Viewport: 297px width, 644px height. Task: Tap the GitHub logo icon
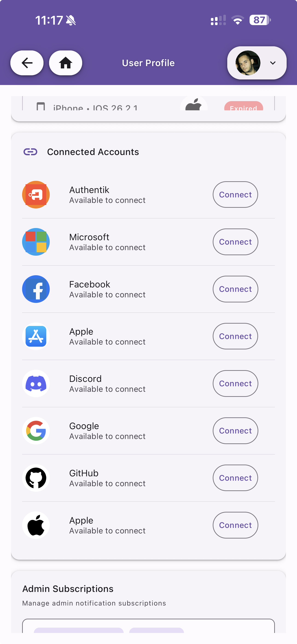[x=36, y=478]
